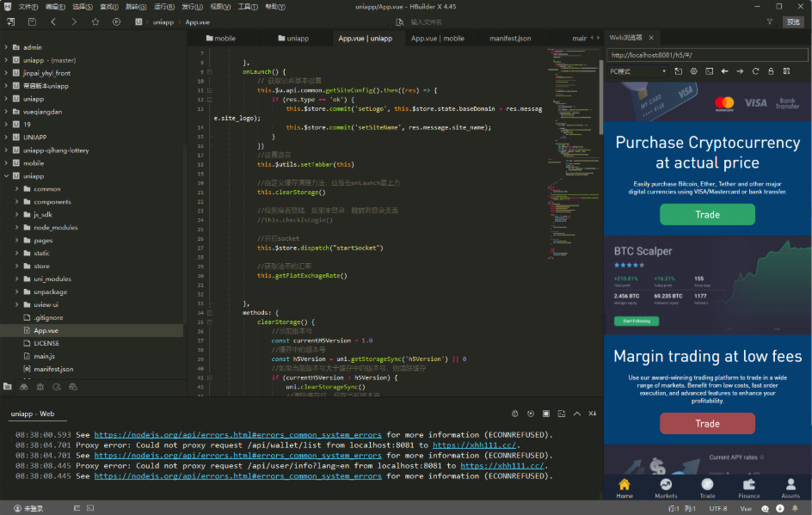Expand the vueqiangdan folder
The image size is (812, 515).
[6, 111]
